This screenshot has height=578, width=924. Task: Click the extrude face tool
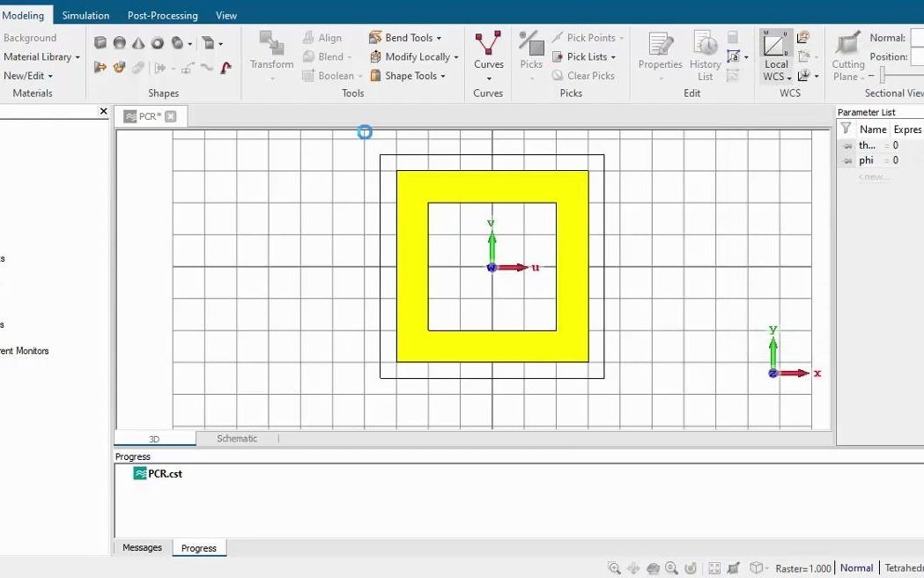pyautogui.click(x=100, y=67)
